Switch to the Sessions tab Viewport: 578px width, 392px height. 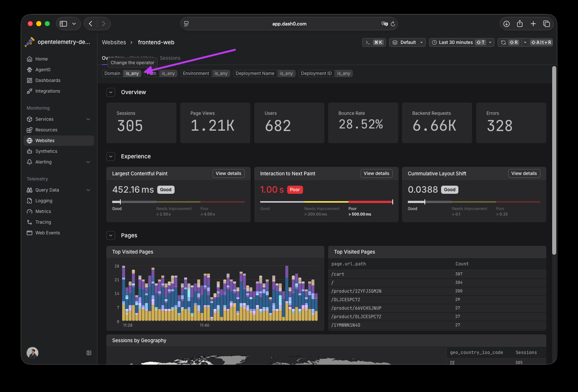pyautogui.click(x=170, y=58)
